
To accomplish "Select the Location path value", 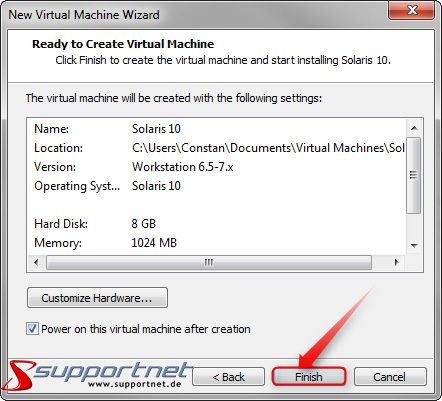I will point(268,148).
